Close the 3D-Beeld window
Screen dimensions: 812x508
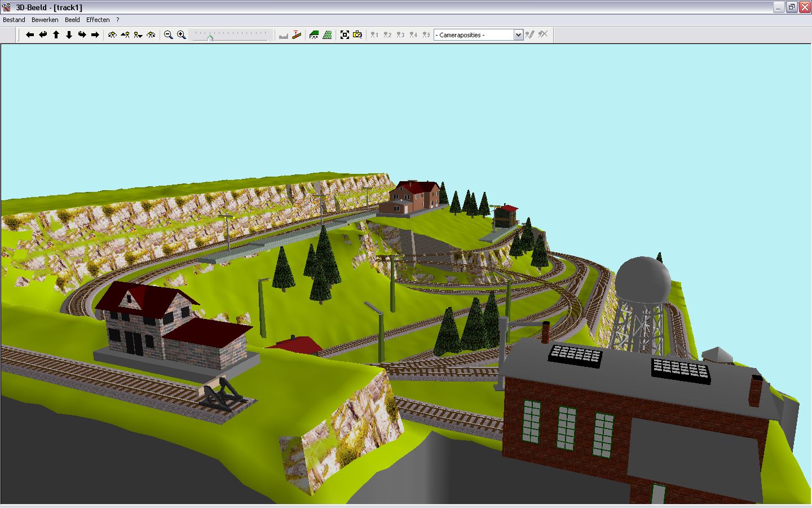pyautogui.click(x=805, y=7)
